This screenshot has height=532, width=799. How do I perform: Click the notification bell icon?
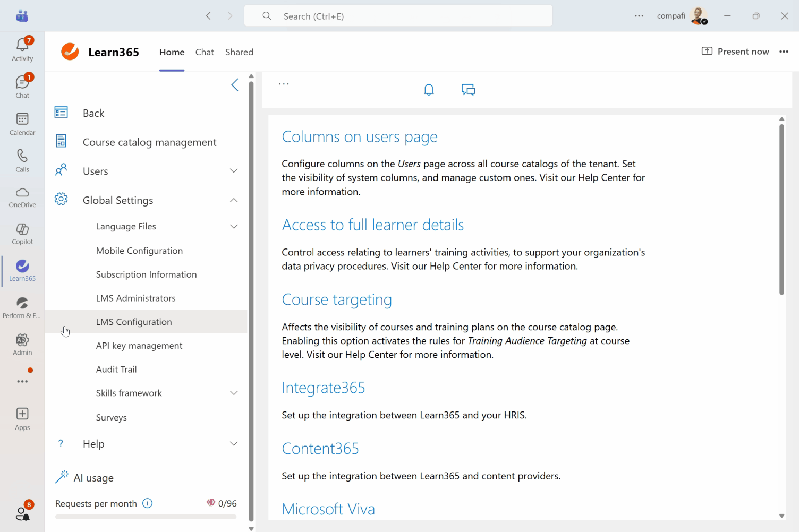pyautogui.click(x=429, y=89)
